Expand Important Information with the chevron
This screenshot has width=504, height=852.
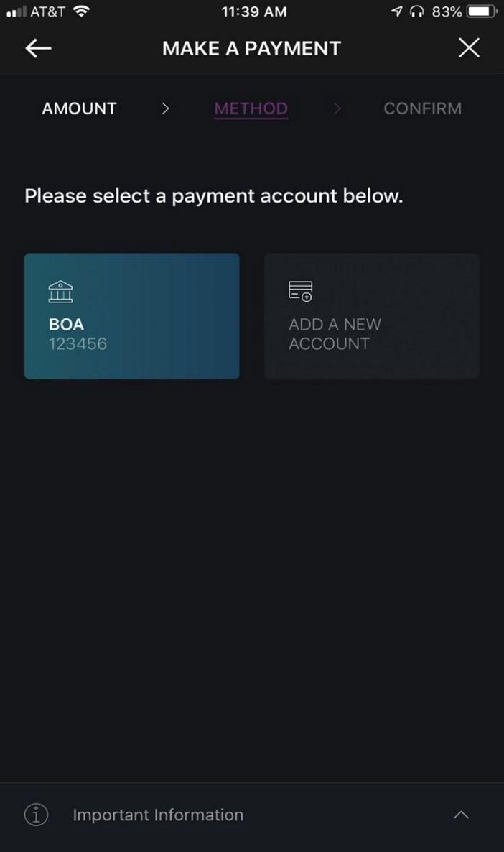[462, 815]
